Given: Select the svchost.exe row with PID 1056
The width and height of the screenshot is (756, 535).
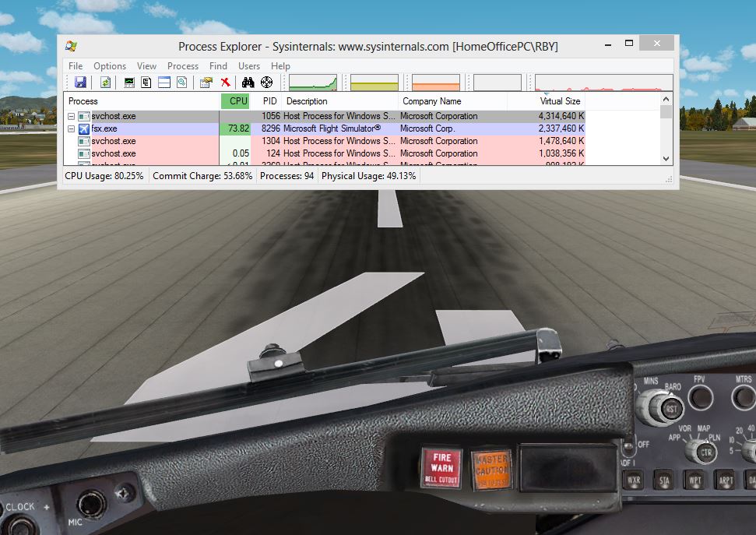Looking at the screenshot, I should tap(325, 116).
